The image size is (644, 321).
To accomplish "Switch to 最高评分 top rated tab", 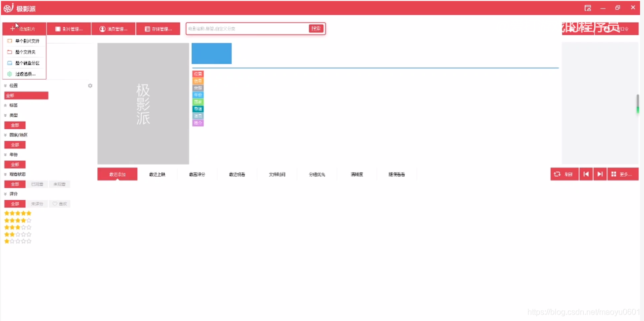I will click(197, 174).
